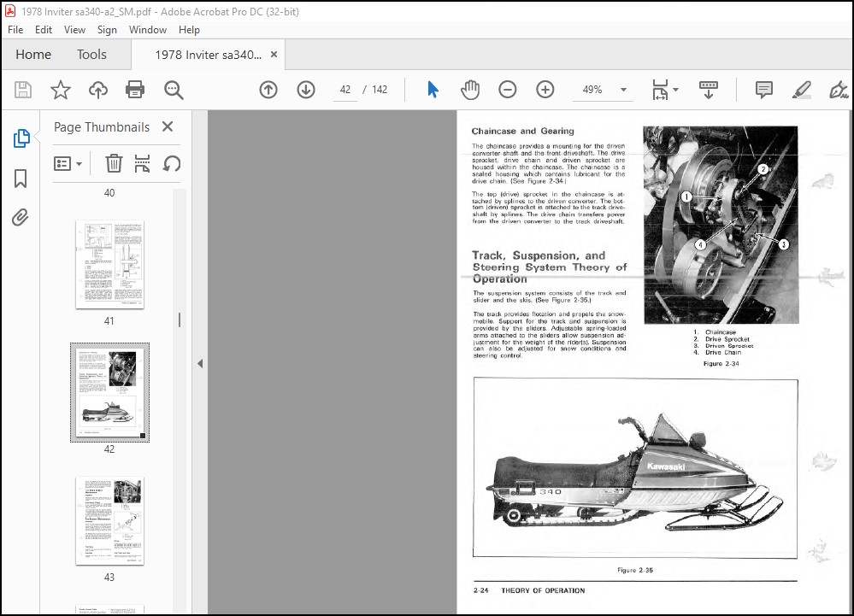This screenshot has height=616, width=854.
Task: Click the upload to cloud icon
Action: (98, 90)
